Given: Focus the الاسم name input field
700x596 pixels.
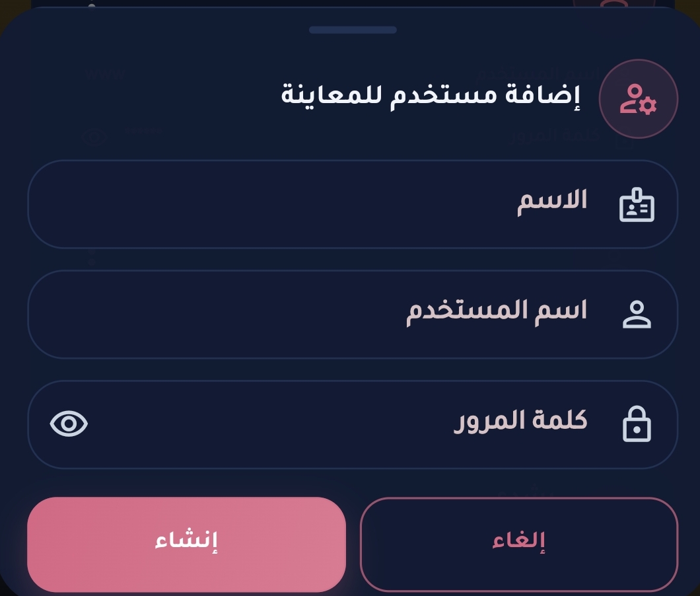Looking at the screenshot, I should [x=330, y=204].
